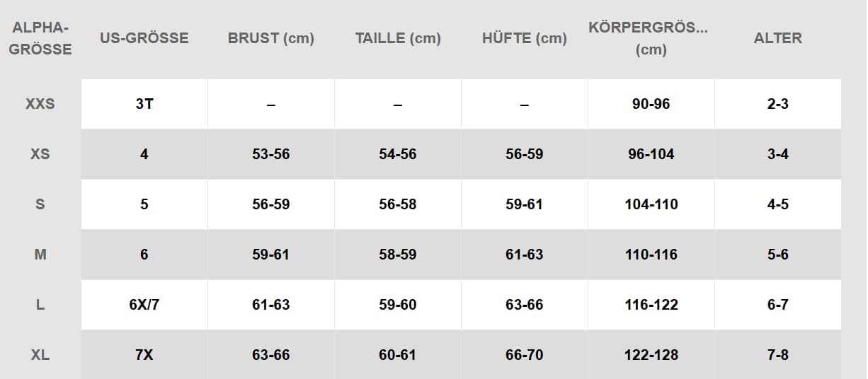The height and width of the screenshot is (379, 868).
Task: Click the 7-8 age cell
Action: pyautogui.click(x=778, y=355)
